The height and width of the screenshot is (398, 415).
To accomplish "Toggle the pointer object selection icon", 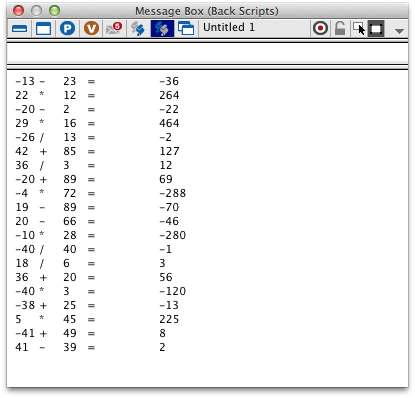I will coord(359,29).
